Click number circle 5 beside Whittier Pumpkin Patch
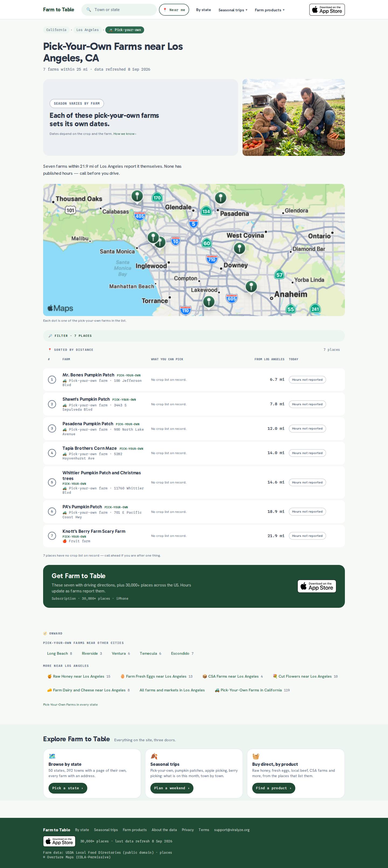Viewport: 388px width, 868px height. point(52,482)
